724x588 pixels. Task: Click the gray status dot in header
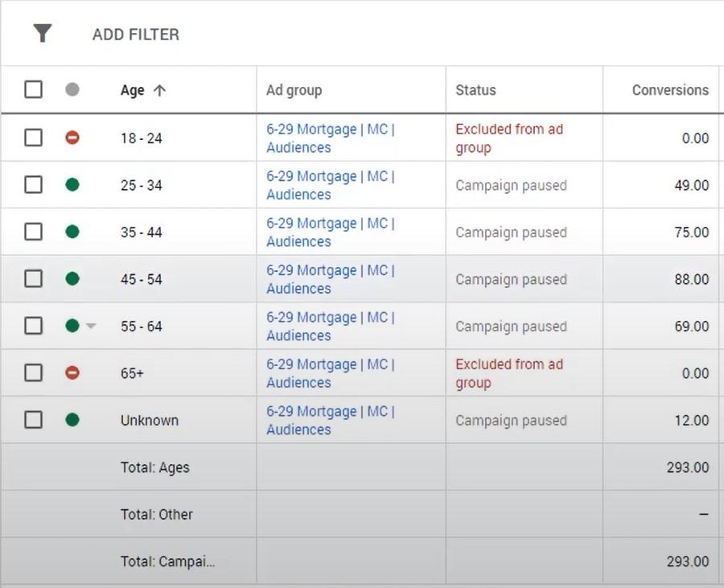(72, 90)
